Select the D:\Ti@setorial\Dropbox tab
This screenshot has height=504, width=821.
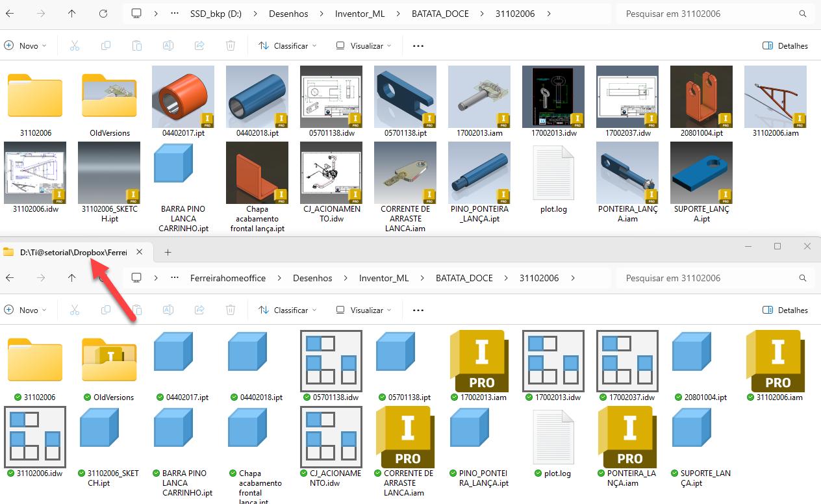(71, 252)
